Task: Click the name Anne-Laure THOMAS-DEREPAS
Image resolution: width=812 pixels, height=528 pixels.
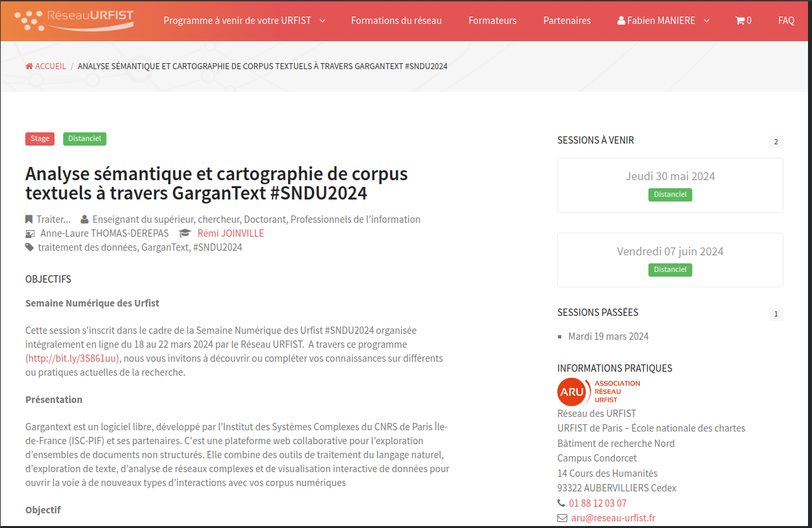Action: [104, 233]
